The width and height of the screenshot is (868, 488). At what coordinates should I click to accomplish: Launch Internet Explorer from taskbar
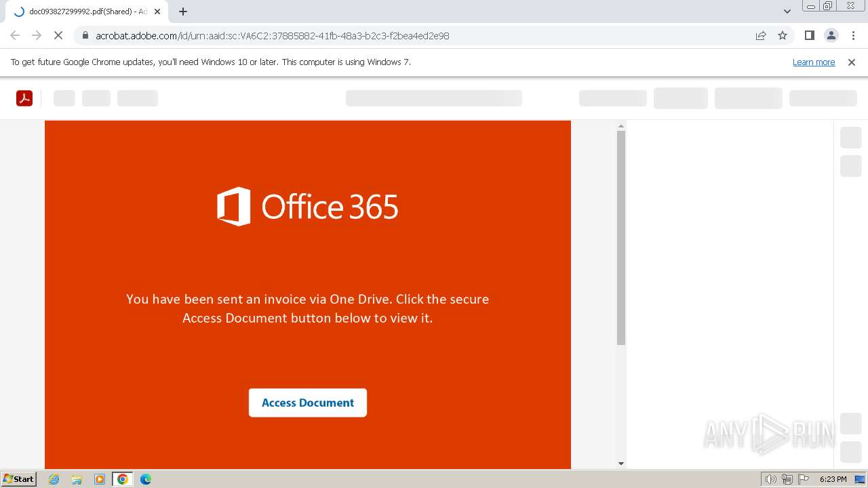tap(54, 479)
